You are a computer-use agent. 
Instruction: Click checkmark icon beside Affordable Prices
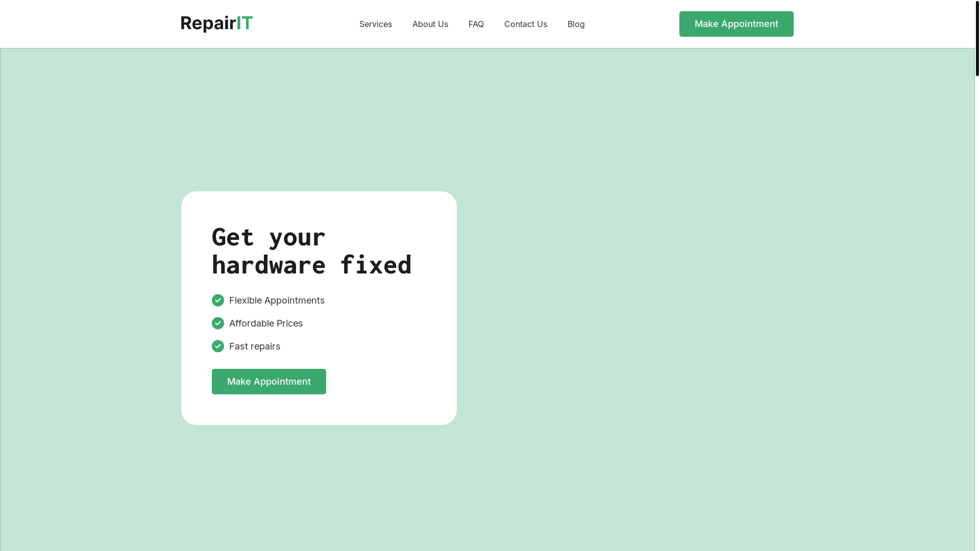click(x=218, y=323)
